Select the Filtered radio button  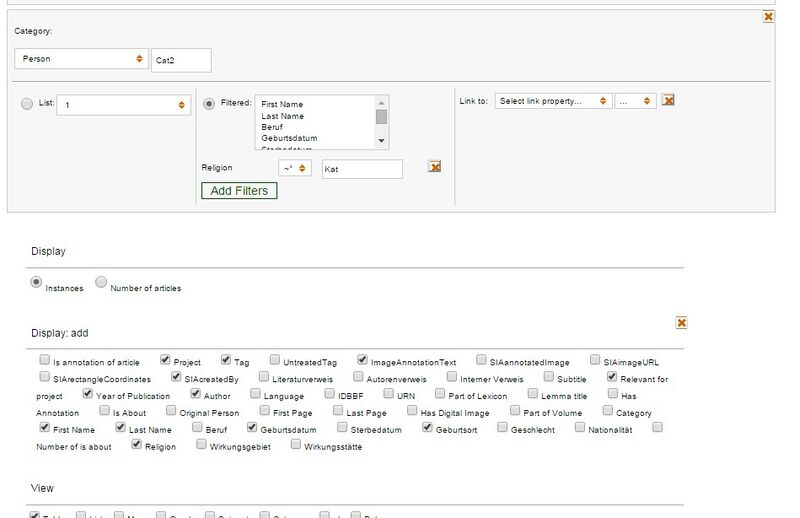point(209,104)
